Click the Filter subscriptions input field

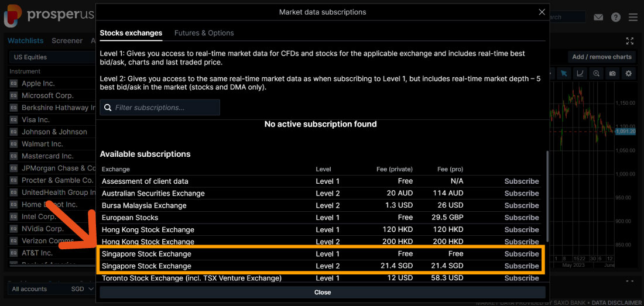pos(160,108)
